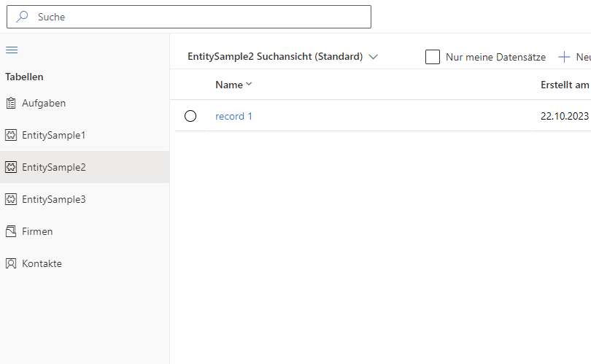591x364 pixels.
Task: Open Name column sort dropdown
Action: (249, 84)
